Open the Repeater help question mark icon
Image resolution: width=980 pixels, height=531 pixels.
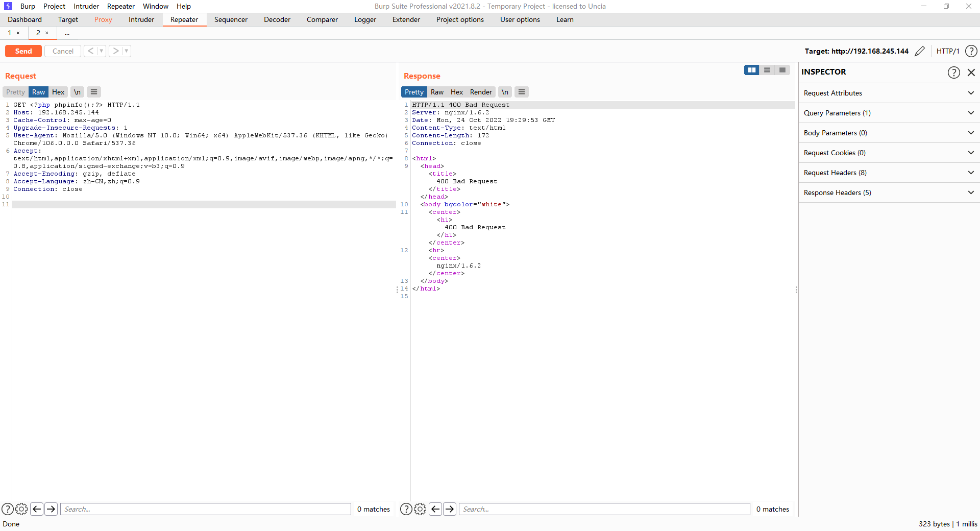[x=971, y=51]
